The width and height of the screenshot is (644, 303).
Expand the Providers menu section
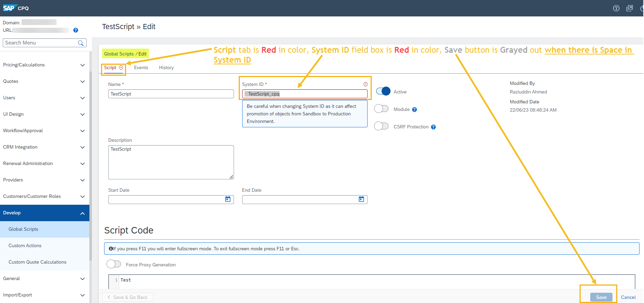pyautogui.click(x=45, y=180)
